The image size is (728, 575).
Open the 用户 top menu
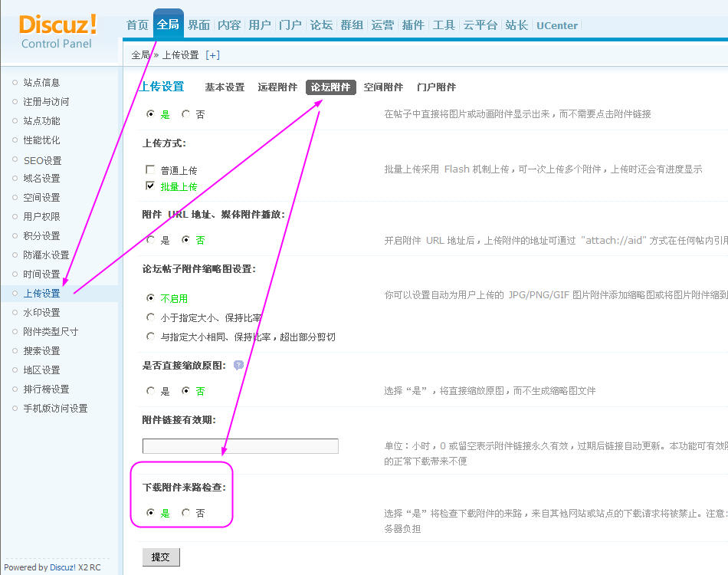click(260, 25)
